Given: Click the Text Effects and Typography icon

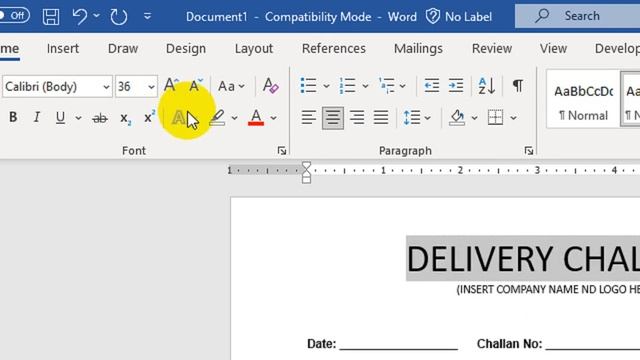Looking at the screenshot, I should point(178,118).
